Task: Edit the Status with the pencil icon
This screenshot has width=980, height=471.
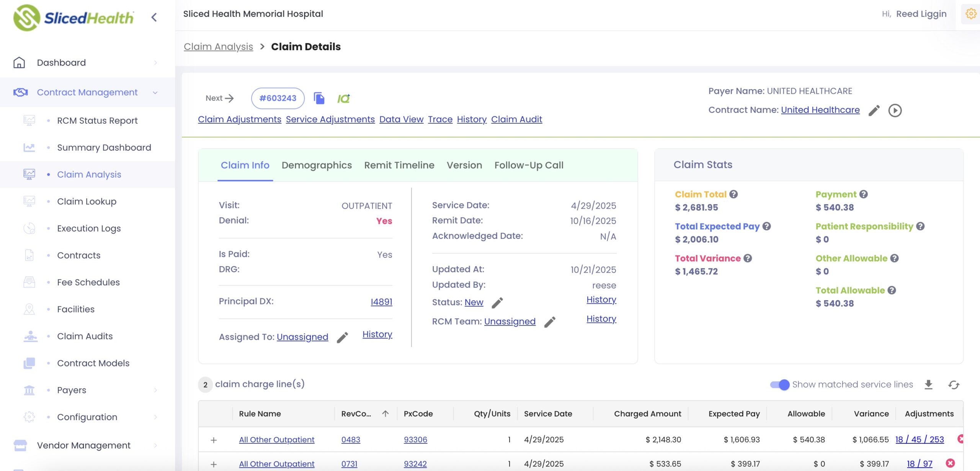Action: pos(497,303)
